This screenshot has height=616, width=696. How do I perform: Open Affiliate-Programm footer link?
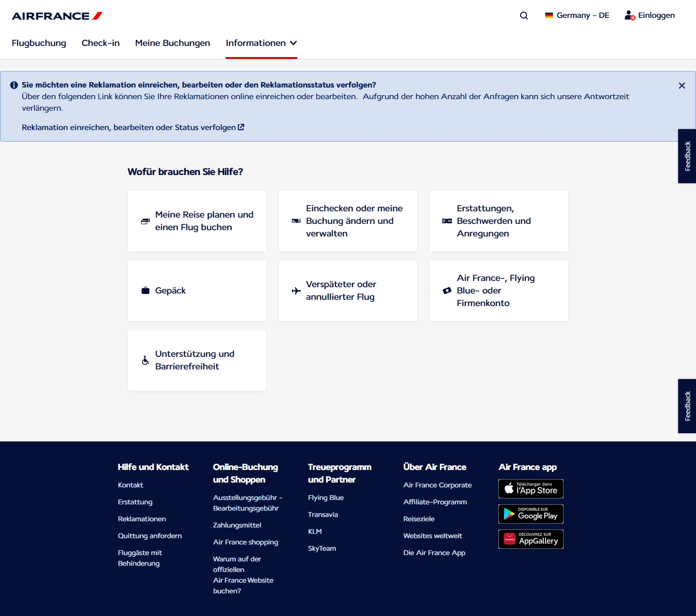(x=435, y=502)
